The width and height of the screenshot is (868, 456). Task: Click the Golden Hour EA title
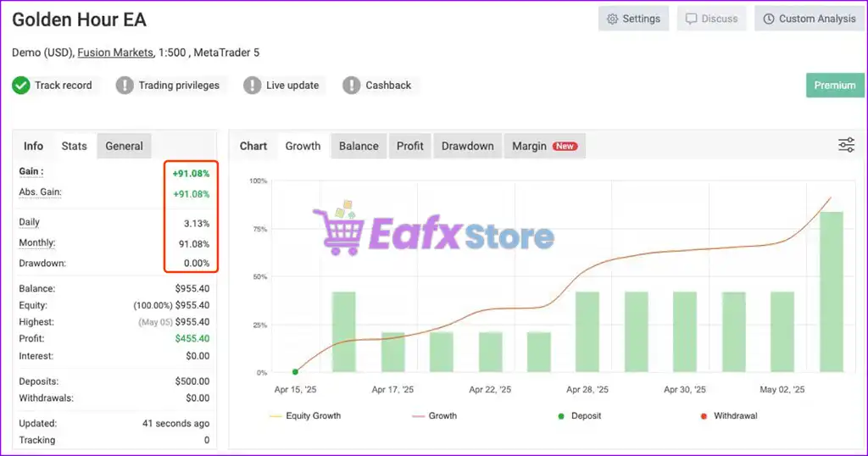tap(79, 20)
